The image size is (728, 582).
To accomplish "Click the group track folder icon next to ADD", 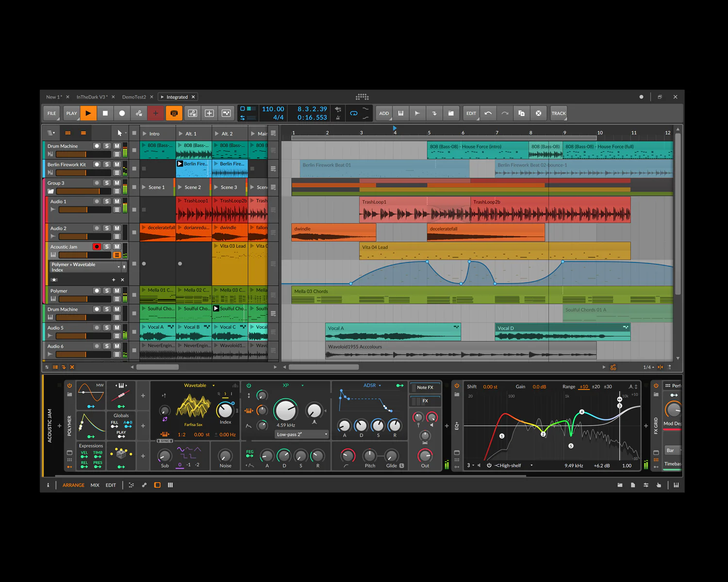I will (451, 113).
